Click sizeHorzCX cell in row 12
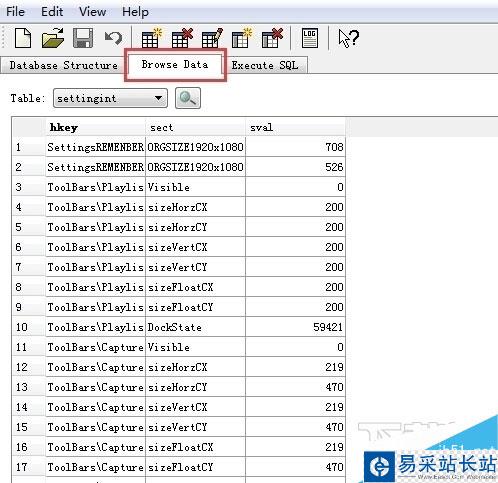The height and width of the screenshot is (483, 498). click(x=195, y=367)
